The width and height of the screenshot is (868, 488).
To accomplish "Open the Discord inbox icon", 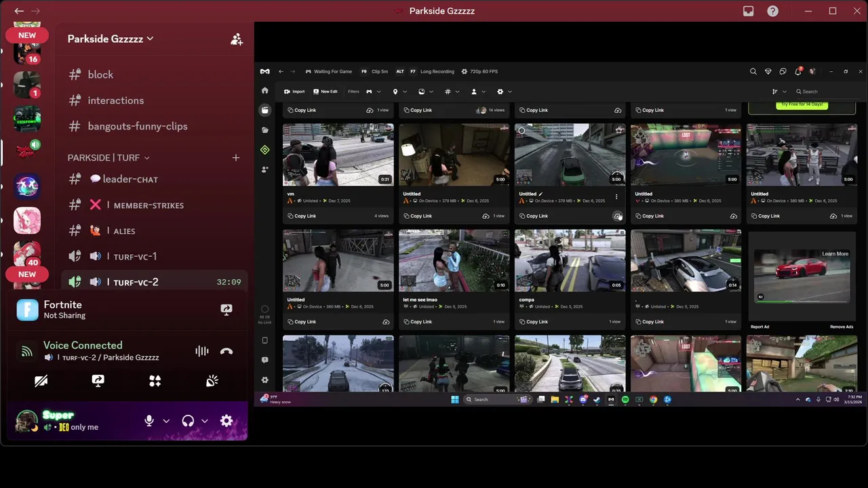I will 748,11.
